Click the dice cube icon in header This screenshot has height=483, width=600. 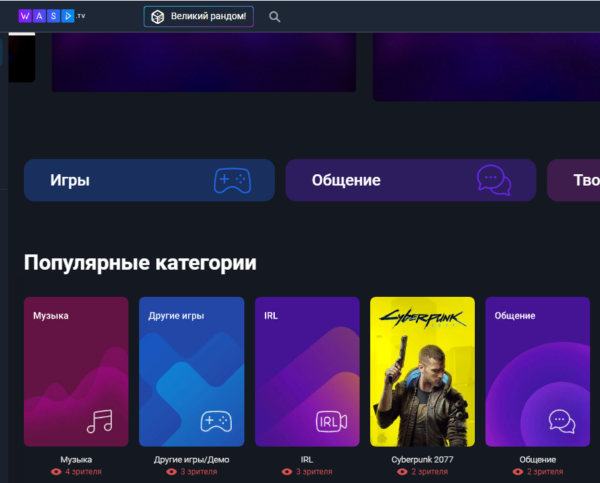pos(157,17)
